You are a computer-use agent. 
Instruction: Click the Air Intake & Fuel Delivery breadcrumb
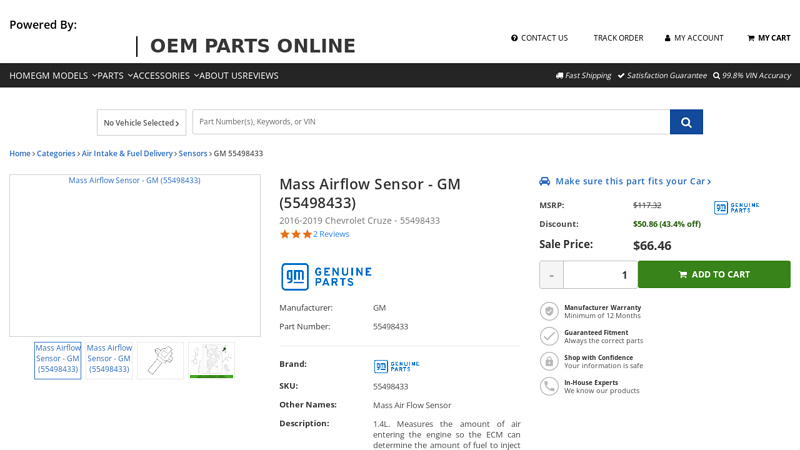(x=127, y=154)
